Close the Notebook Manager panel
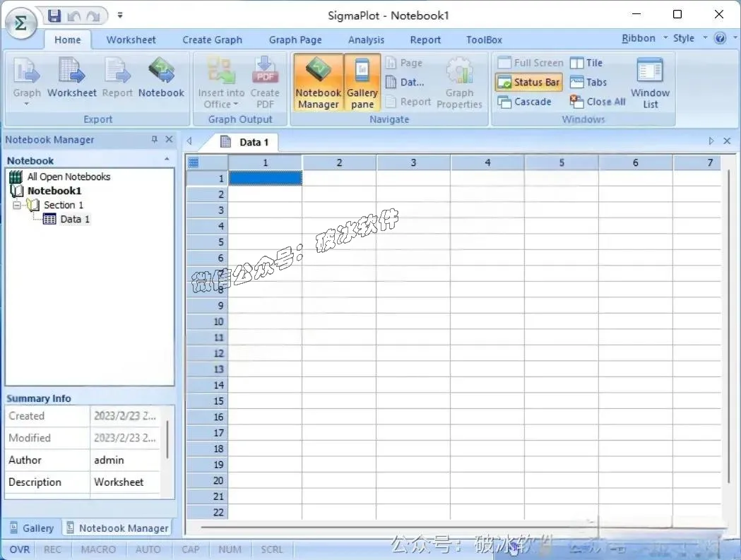The image size is (741, 560). 170,139
